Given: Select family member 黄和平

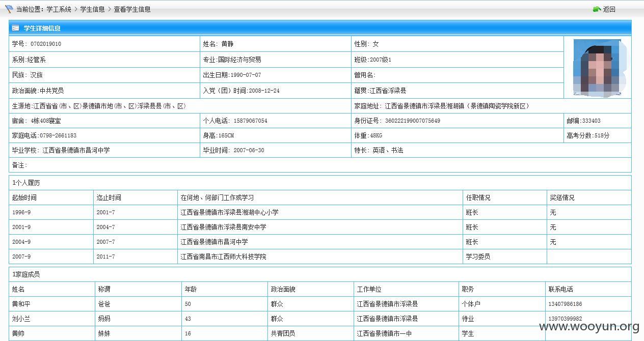Looking at the screenshot, I should [52, 304].
